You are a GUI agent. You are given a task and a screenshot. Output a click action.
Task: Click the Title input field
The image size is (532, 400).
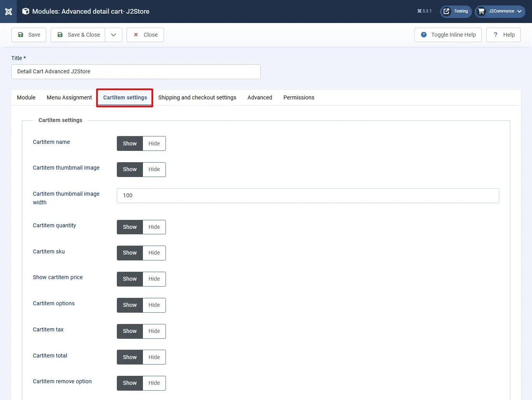point(136,72)
